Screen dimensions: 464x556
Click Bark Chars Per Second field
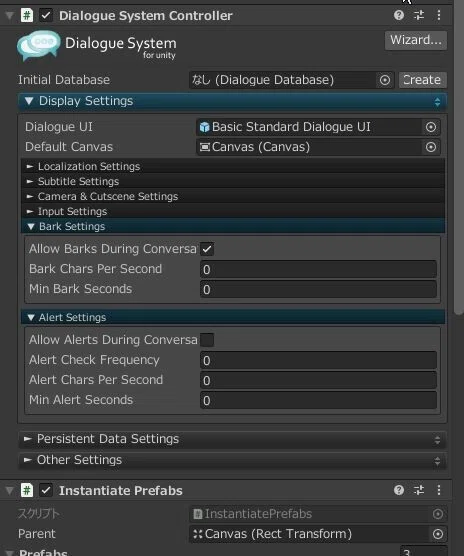coord(318,269)
